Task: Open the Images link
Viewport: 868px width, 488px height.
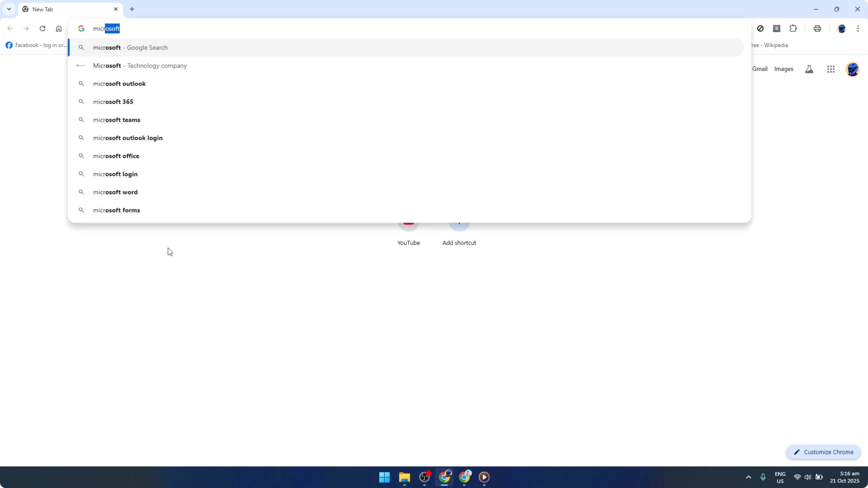Action: point(784,69)
